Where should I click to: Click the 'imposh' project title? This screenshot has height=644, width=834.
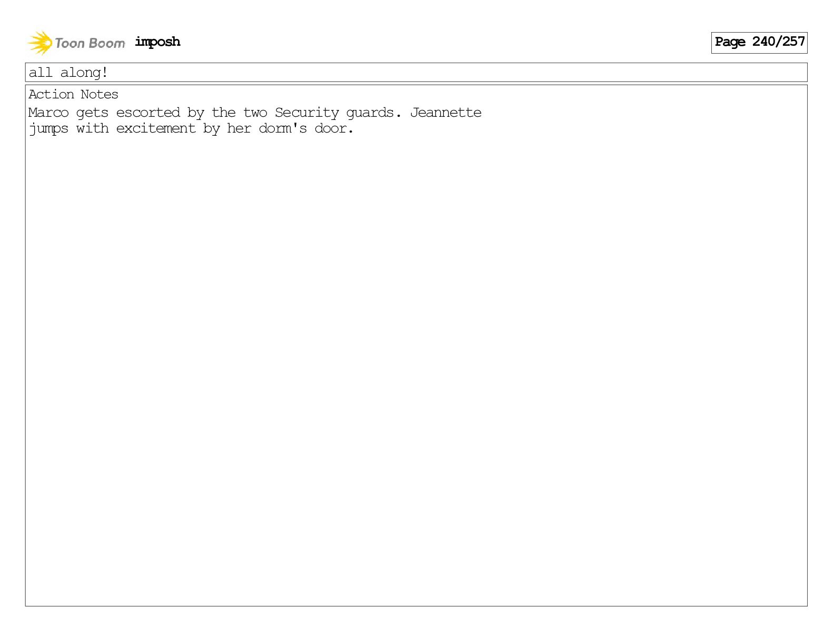click(x=157, y=42)
